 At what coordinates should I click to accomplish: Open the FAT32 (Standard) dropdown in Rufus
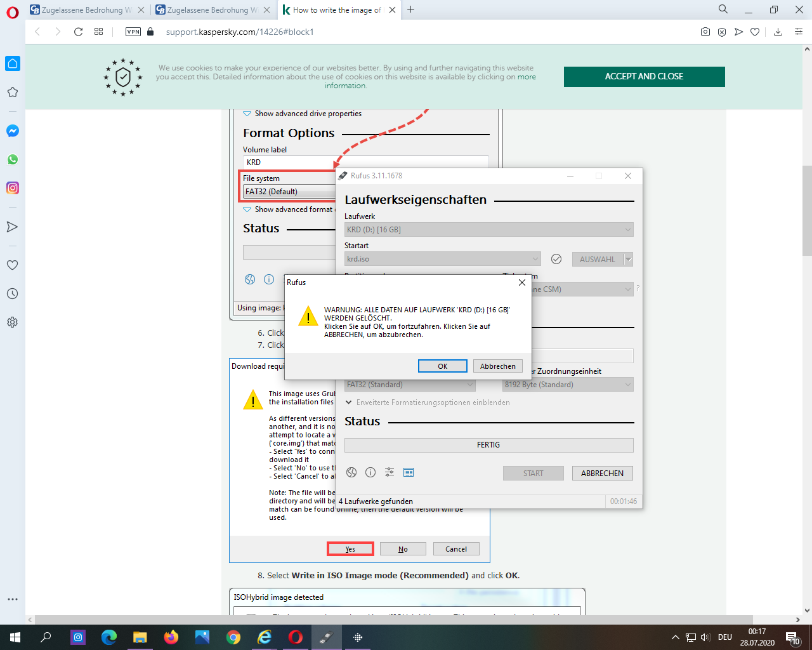pyautogui.click(x=410, y=385)
